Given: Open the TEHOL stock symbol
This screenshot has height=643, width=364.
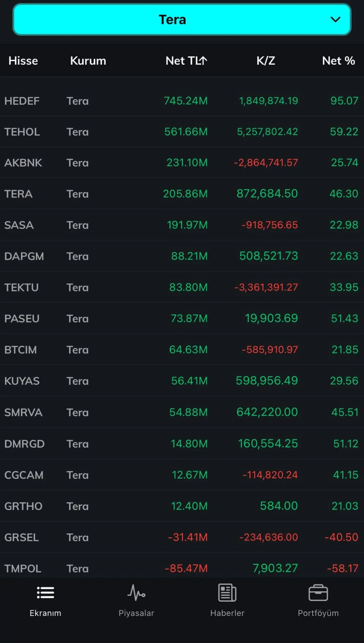Looking at the screenshot, I should 22,132.
